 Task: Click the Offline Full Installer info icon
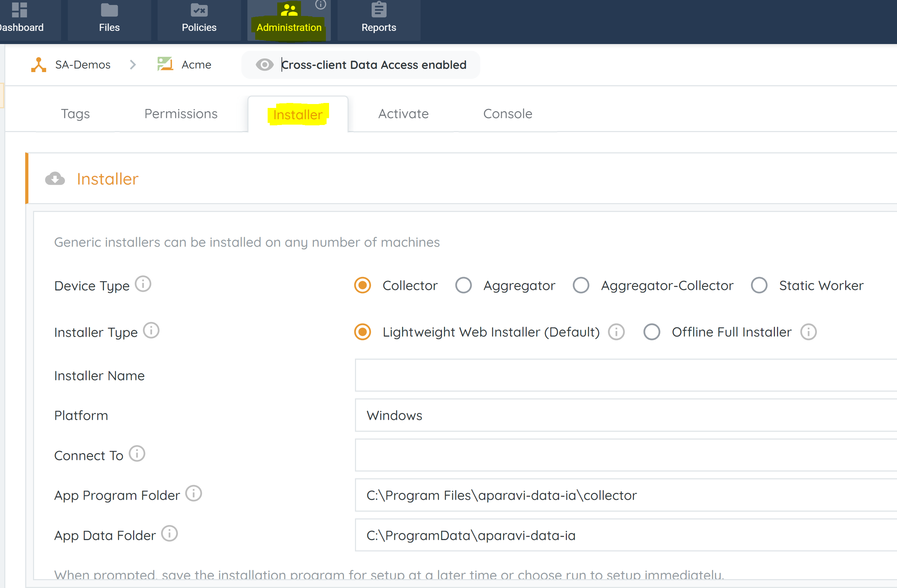tap(808, 332)
